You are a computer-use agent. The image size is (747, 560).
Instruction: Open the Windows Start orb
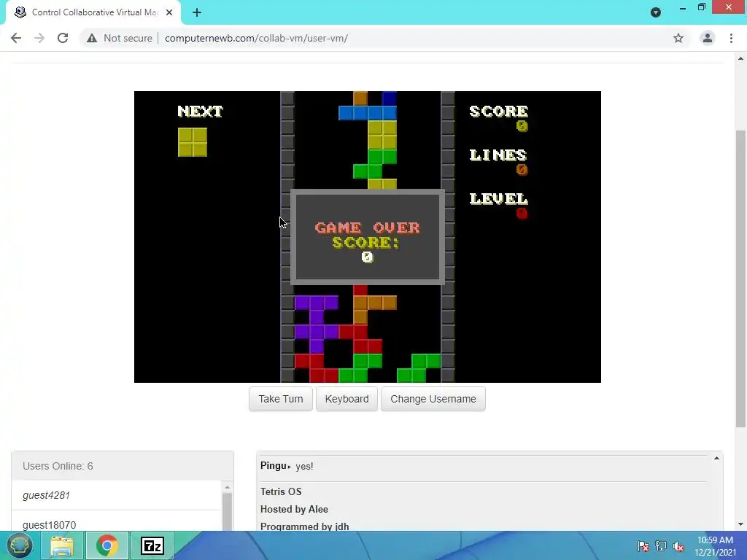coord(19,545)
